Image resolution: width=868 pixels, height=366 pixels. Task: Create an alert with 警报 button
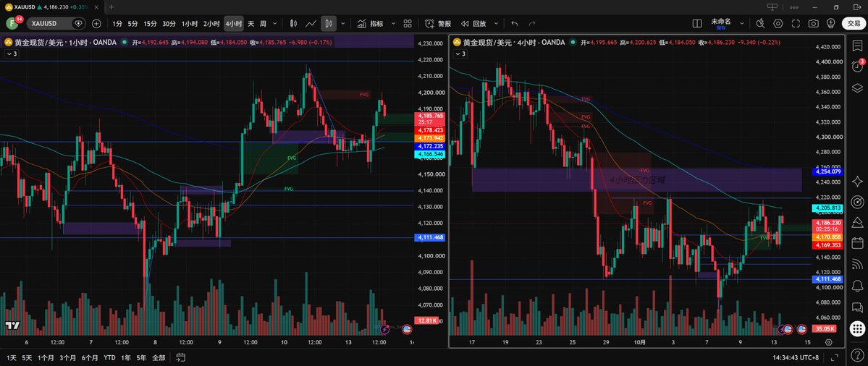click(438, 24)
